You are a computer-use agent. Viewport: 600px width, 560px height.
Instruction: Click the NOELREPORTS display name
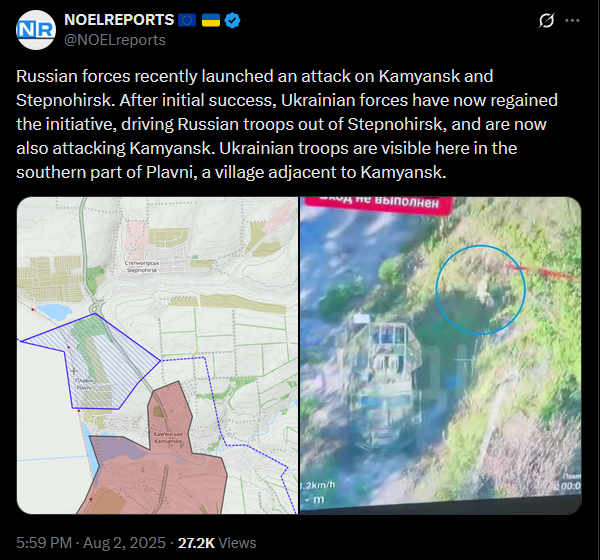119,20
